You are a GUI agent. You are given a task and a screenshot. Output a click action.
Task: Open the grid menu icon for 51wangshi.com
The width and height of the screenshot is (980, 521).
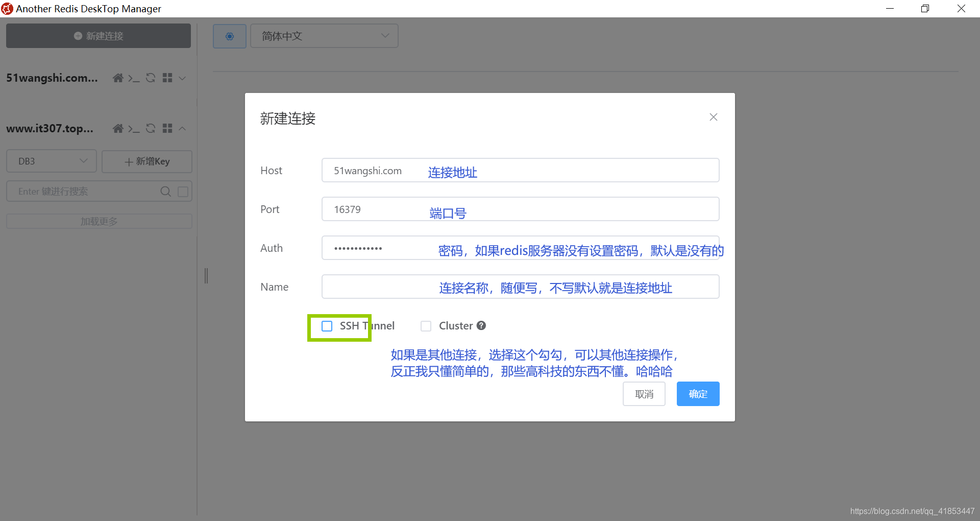[x=167, y=78]
